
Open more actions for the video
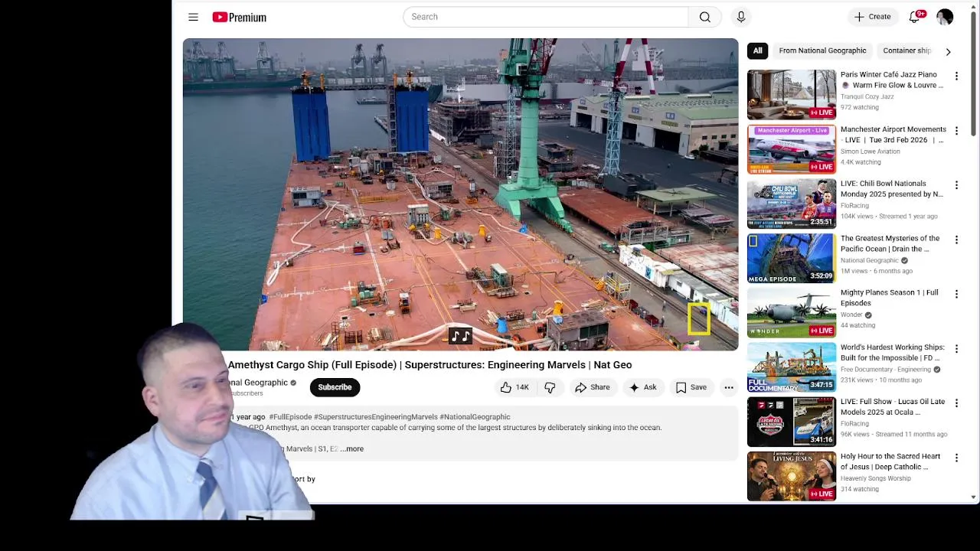(729, 387)
